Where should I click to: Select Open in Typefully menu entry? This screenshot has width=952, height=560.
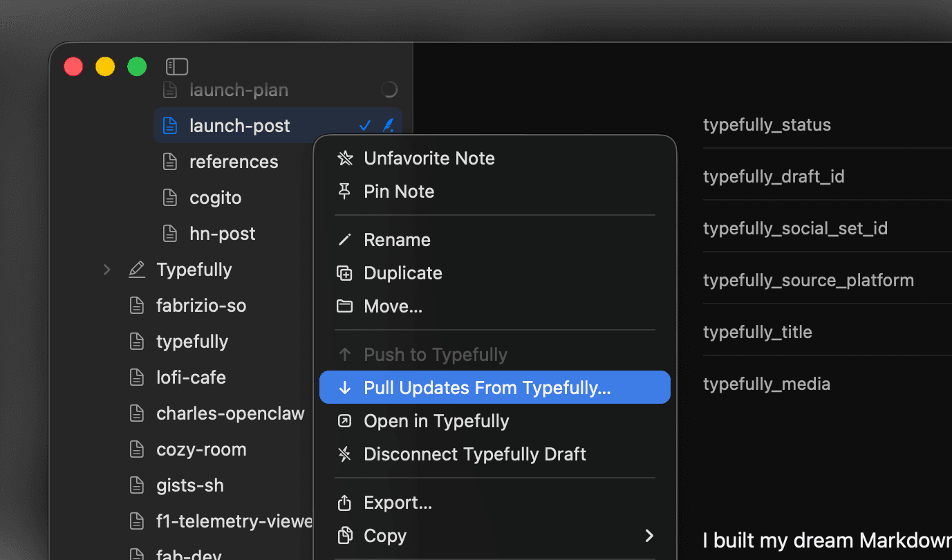tap(495, 421)
